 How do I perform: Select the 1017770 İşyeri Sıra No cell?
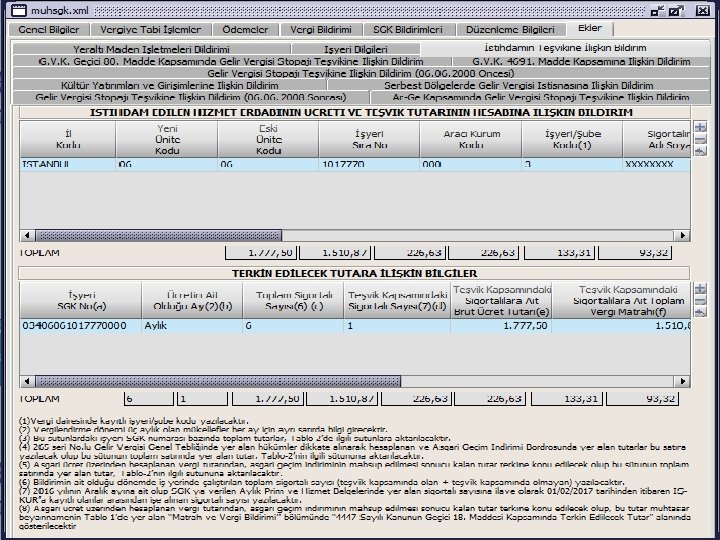coord(369,164)
